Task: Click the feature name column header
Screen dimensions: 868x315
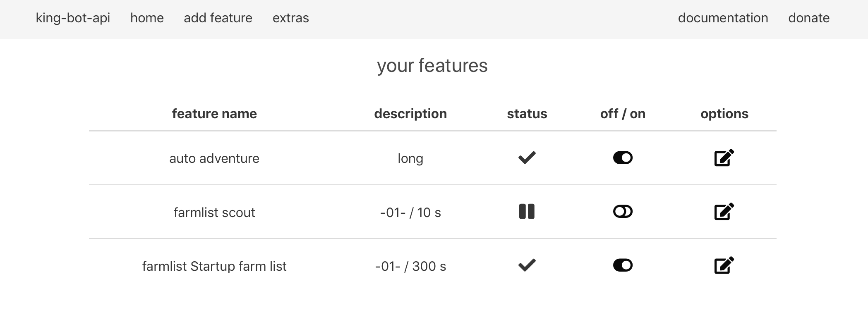Action: [214, 114]
